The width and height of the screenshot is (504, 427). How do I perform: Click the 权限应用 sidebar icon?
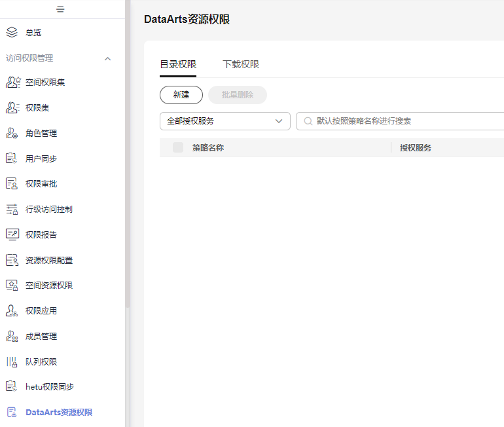pos(12,310)
